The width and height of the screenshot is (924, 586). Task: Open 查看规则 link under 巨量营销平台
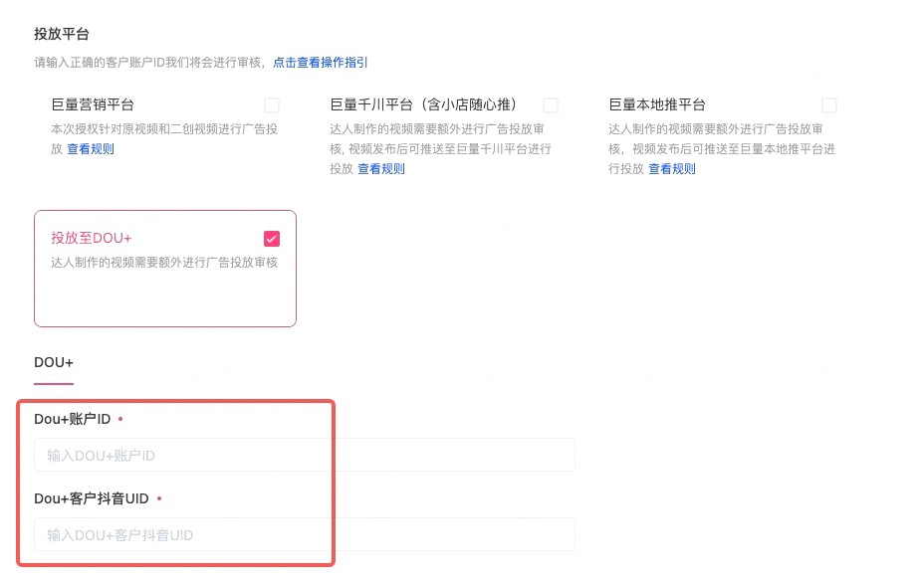(91, 149)
